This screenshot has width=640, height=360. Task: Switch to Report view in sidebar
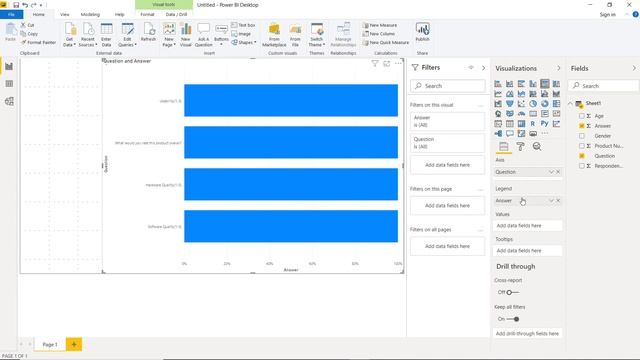9,67
